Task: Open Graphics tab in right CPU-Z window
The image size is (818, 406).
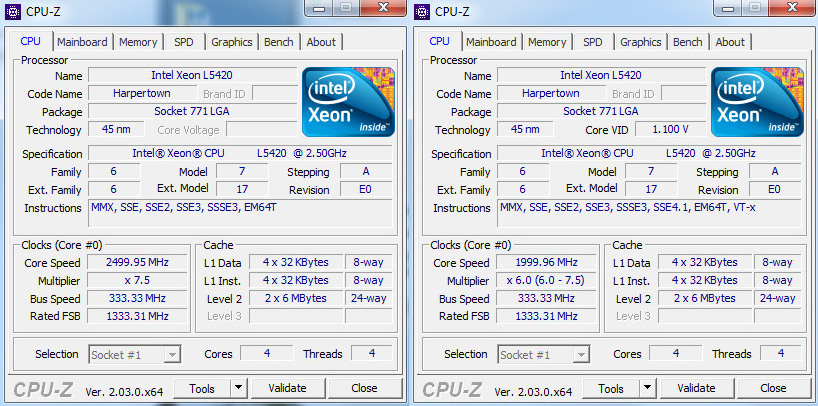Action: tap(641, 42)
